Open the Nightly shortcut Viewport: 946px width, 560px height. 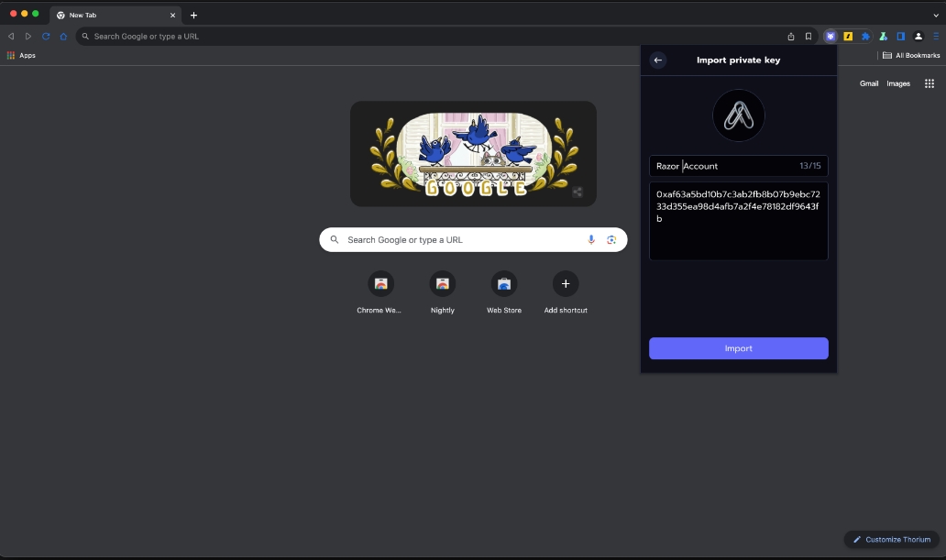click(442, 292)
